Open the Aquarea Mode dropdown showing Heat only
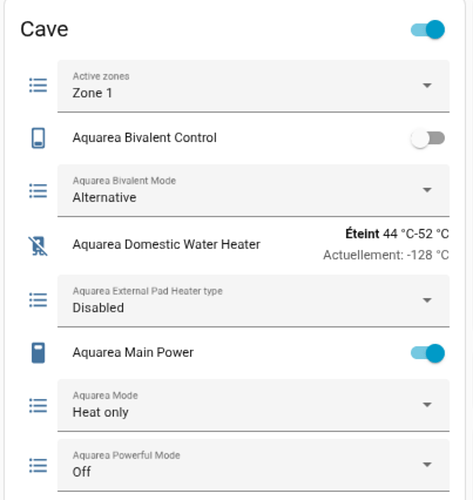 pos(253,405)
